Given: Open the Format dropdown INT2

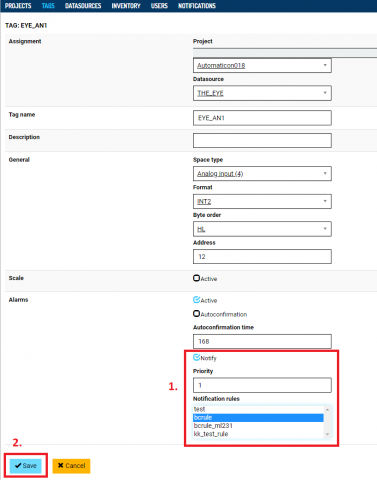Looking at the screenshot, I should 262,201.
